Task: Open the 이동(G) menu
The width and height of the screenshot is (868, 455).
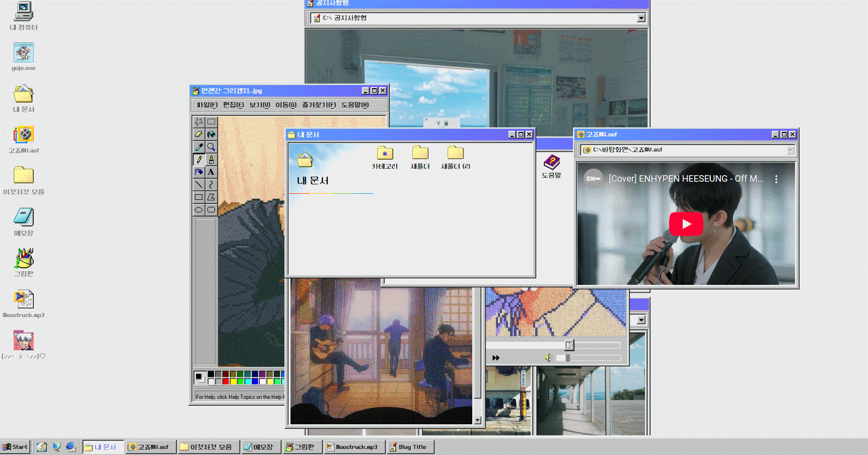Action: (x=286, y=105)
